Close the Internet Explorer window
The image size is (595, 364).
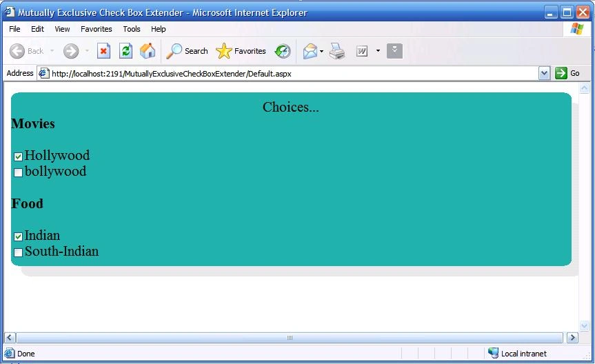coord(583,12)
